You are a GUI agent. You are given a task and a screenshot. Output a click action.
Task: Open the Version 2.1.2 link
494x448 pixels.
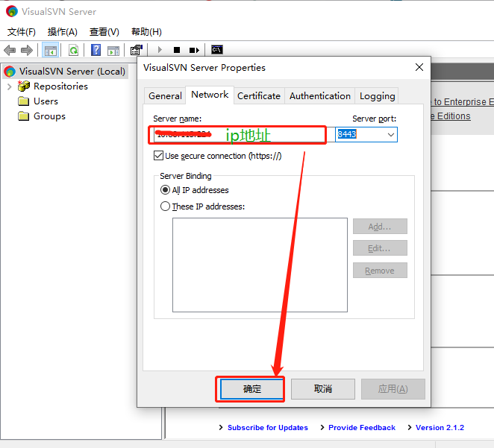440,428
